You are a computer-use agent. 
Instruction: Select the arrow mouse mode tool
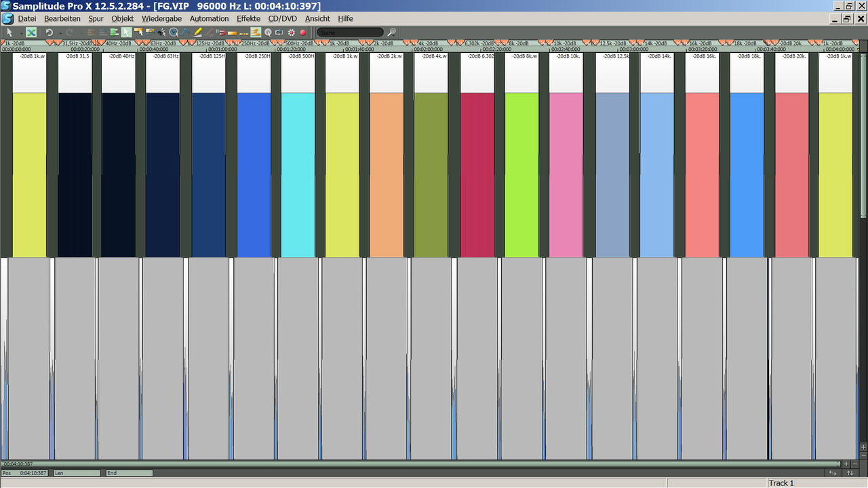[9, 32]
